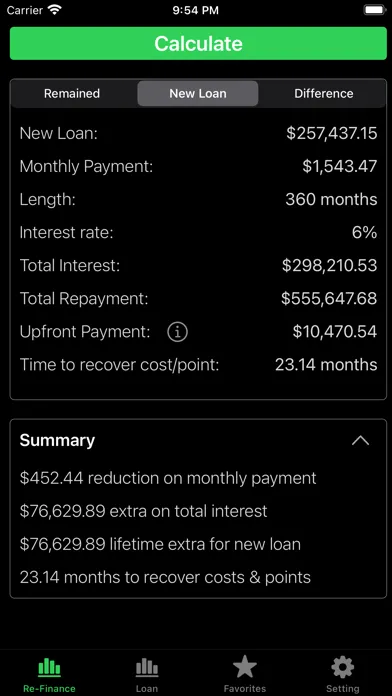Screen dimensions: 392x696
Task: Tap the 9:54 PM status bar clock
Action: tap(195, 11)
